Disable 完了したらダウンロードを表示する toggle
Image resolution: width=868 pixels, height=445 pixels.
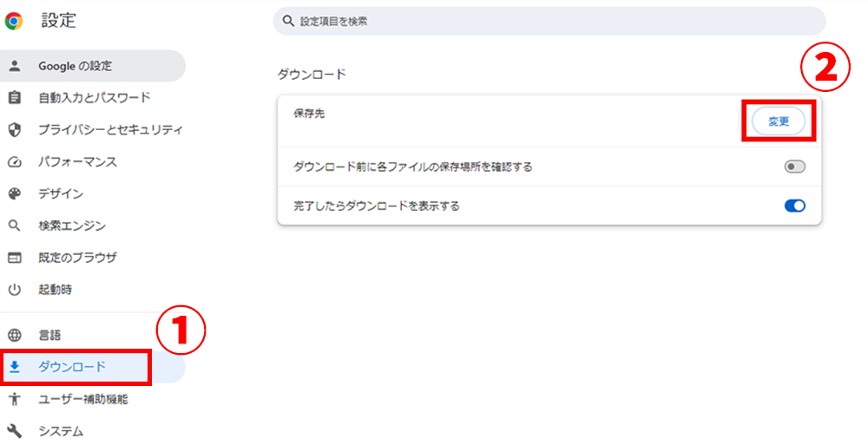coord(794,206)
